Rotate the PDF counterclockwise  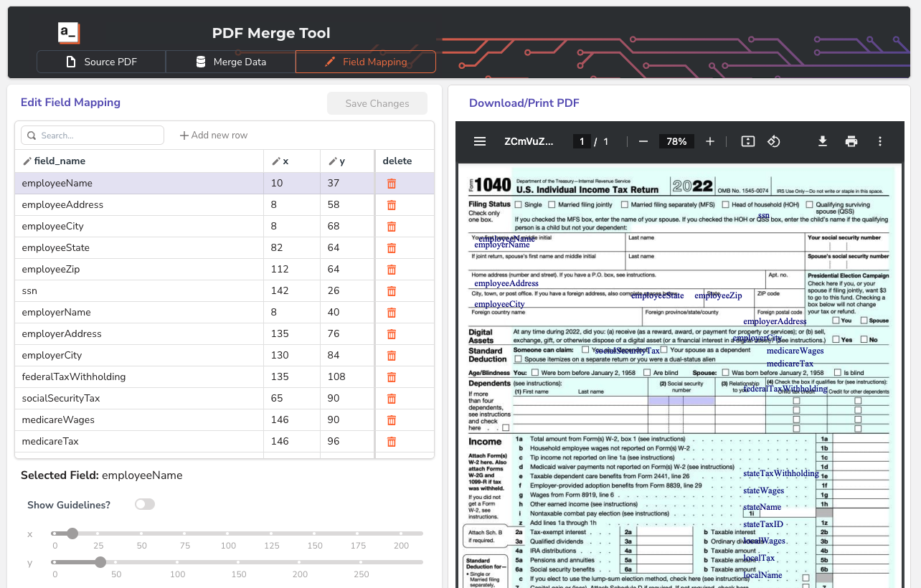pos(773,141)
